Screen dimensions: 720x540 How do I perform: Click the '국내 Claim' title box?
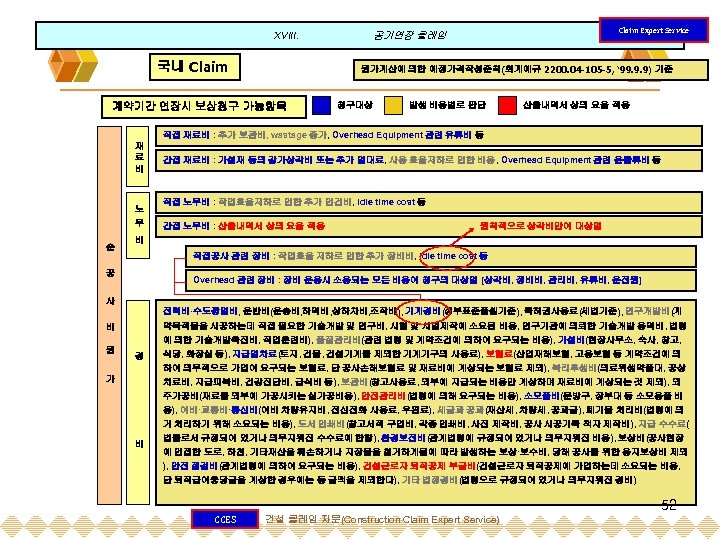[x=195, y=67]
